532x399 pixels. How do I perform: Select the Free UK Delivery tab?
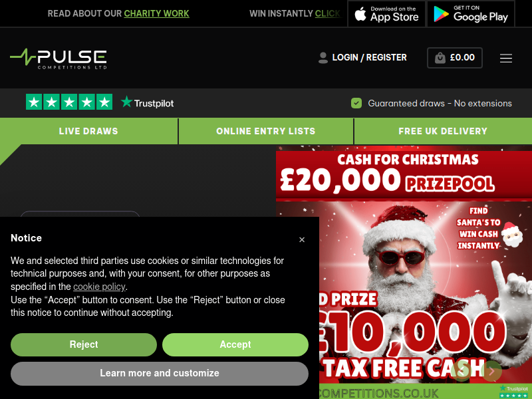tap(443, 131)
